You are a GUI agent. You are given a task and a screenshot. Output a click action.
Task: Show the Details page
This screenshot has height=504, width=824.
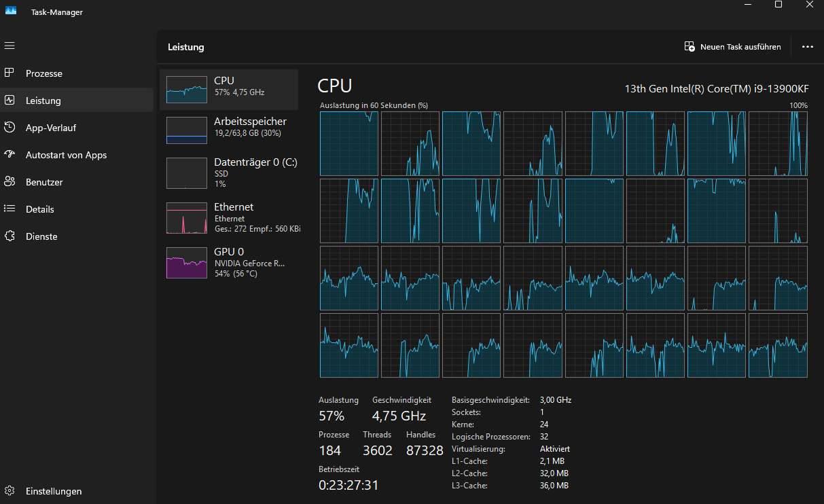pos(77,209)
